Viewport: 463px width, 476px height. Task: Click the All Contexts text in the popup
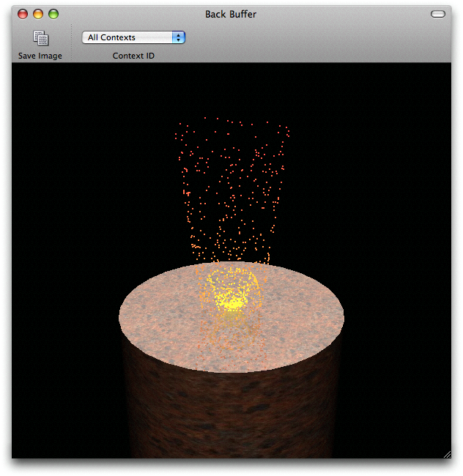pos(111,37)
